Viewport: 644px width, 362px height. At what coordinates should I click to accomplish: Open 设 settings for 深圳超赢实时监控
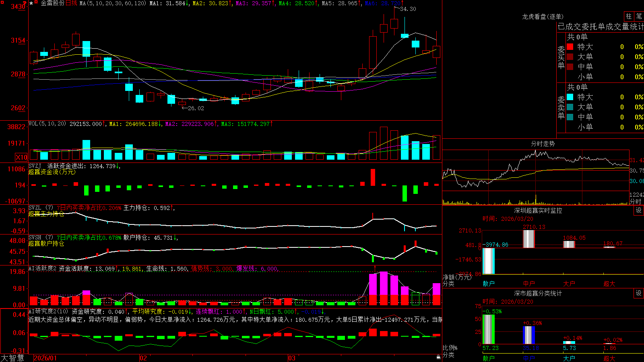pos(639,210)
